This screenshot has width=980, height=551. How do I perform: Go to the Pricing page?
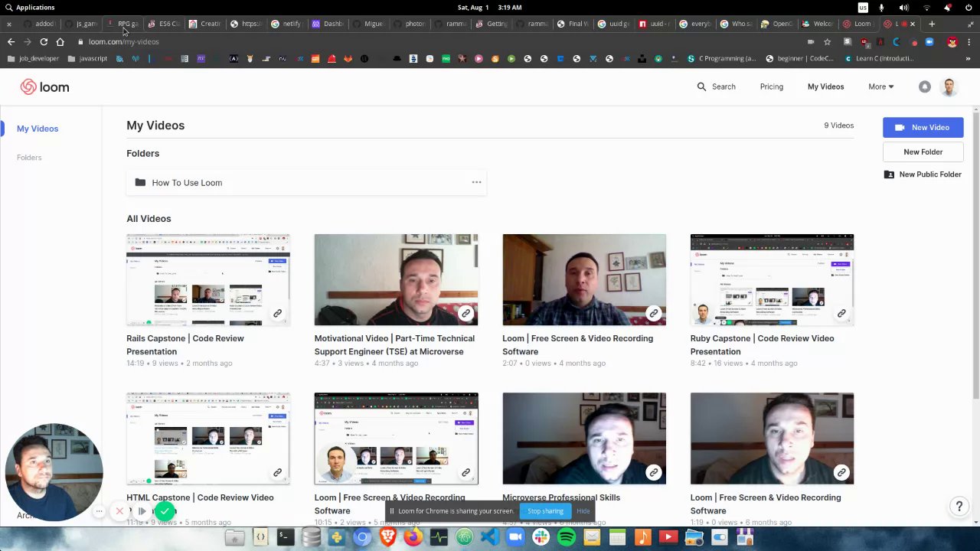(771, 86)
